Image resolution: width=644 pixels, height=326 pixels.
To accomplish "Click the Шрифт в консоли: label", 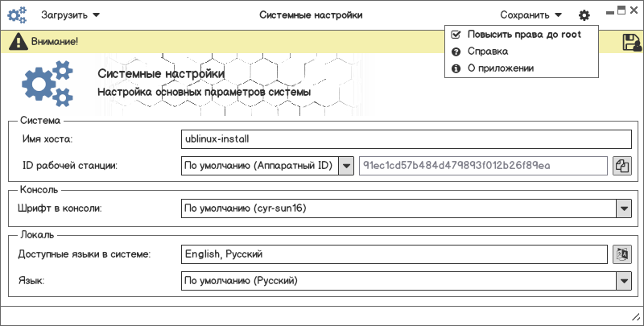I will (60, 208).
